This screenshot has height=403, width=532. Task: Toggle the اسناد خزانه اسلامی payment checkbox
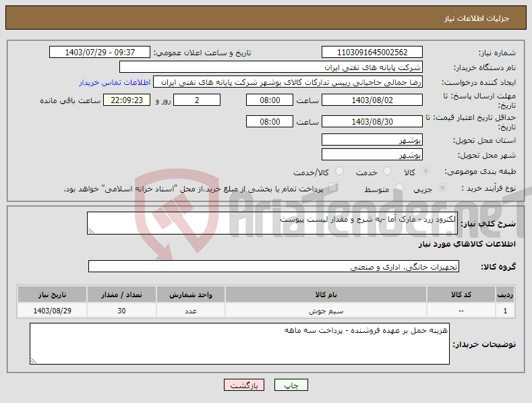[333, 187]
